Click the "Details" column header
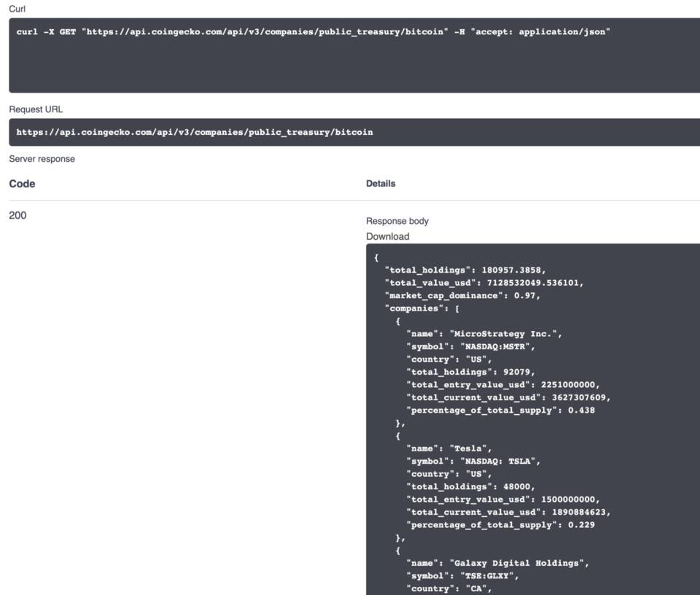700x595 pixels. (381, 184)
